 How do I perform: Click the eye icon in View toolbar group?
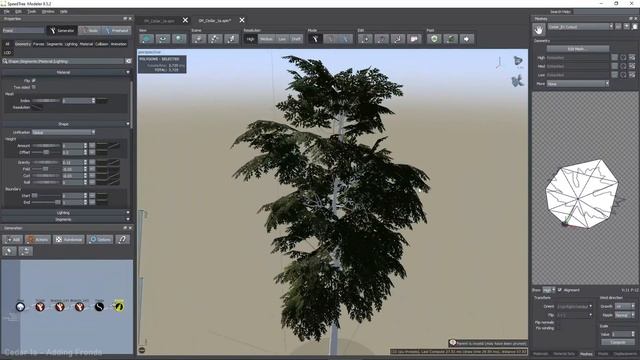(x=162, y=39)
